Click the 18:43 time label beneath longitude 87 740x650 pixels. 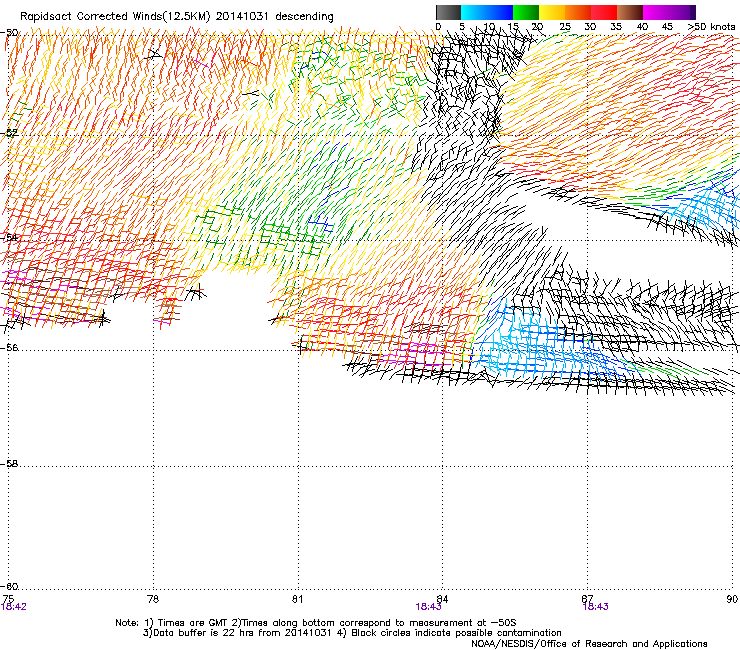[596, 607]
